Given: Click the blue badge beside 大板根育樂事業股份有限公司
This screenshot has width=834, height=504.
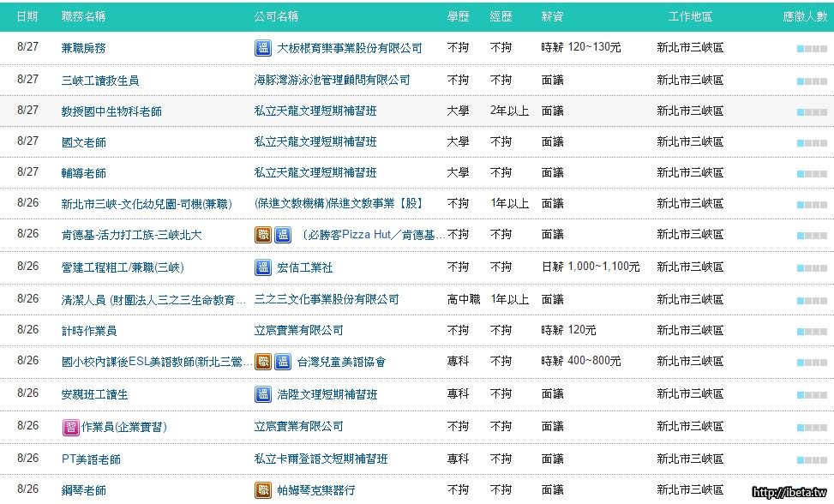Looking at the screenshot, I should (263, 49).
